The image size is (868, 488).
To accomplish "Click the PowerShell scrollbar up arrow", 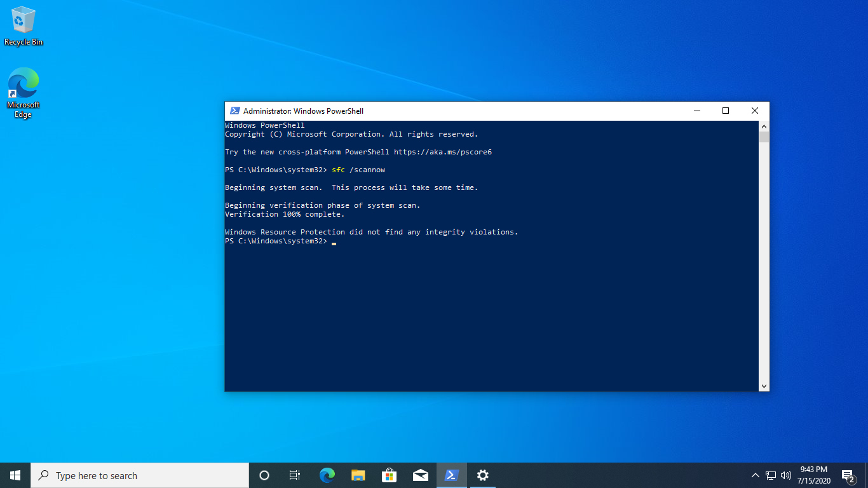I will tap(764, 126).
